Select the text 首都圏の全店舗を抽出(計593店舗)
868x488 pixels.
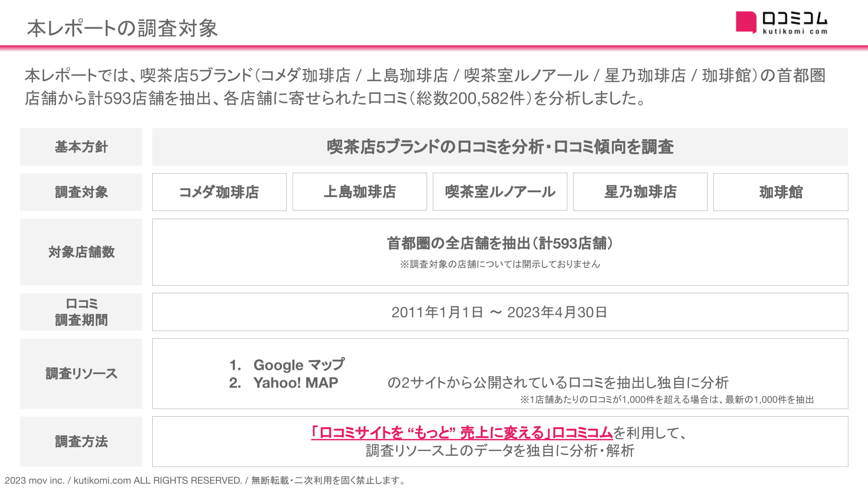[500, 244]
